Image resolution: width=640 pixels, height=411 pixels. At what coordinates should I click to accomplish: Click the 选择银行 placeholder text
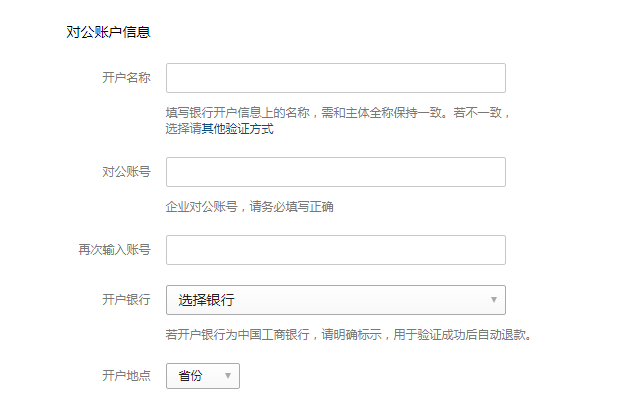207,300
